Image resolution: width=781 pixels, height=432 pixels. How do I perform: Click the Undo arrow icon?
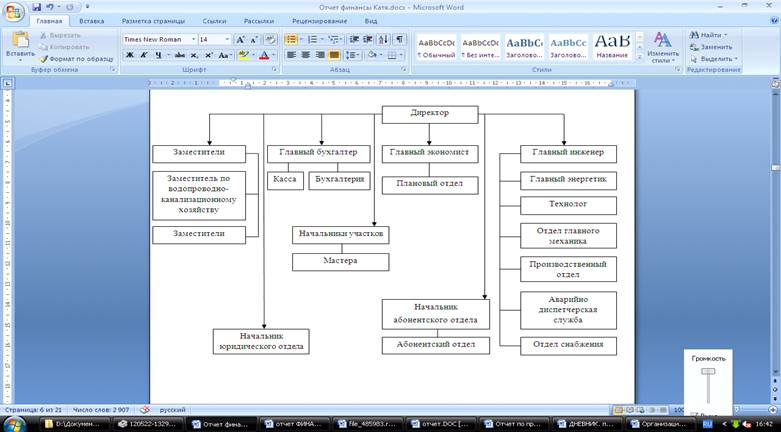tap(50, 6)
